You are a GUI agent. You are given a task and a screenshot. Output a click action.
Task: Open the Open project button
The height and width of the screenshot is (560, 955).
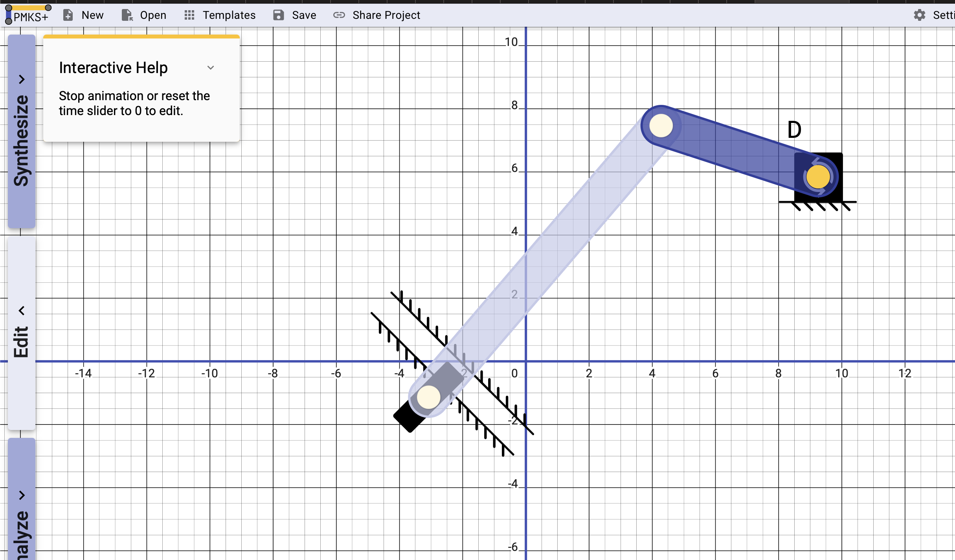tap(144, 15)
